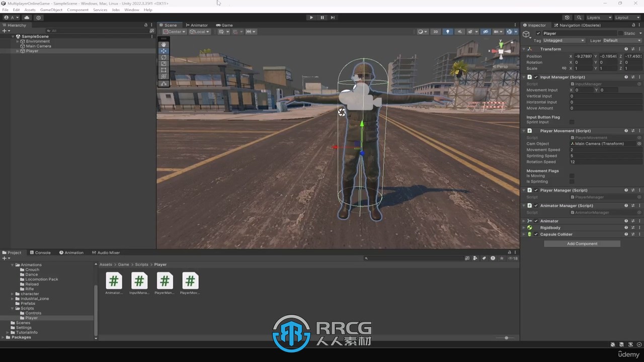Disable the Input Manager script checkbox
This screenshot has width=644, height=362.
[536, 77]
